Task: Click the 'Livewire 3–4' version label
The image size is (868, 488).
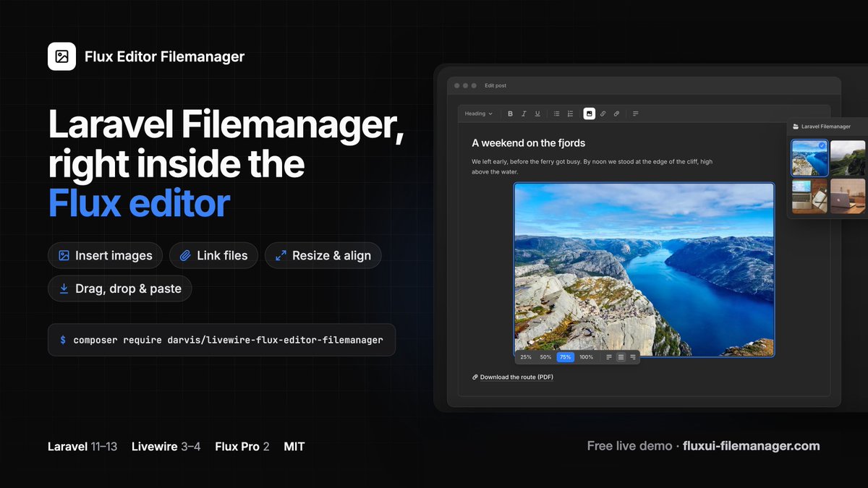Action: point(166,447)
